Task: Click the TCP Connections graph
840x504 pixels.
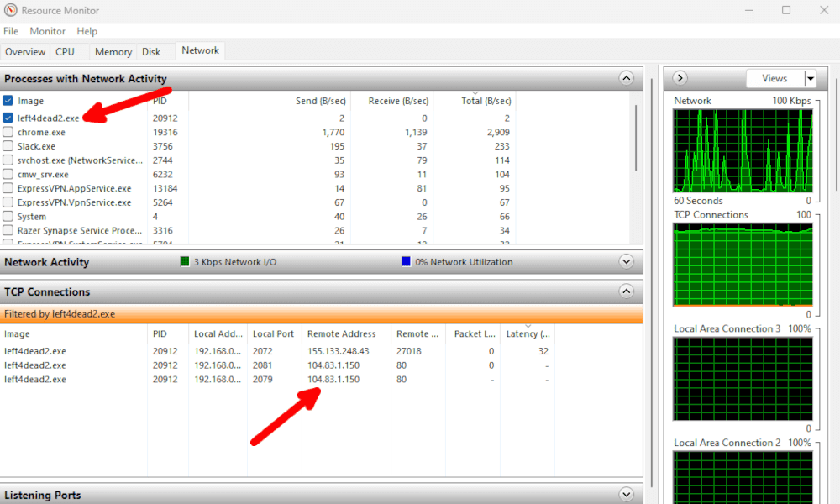Action: click(743, 265)
